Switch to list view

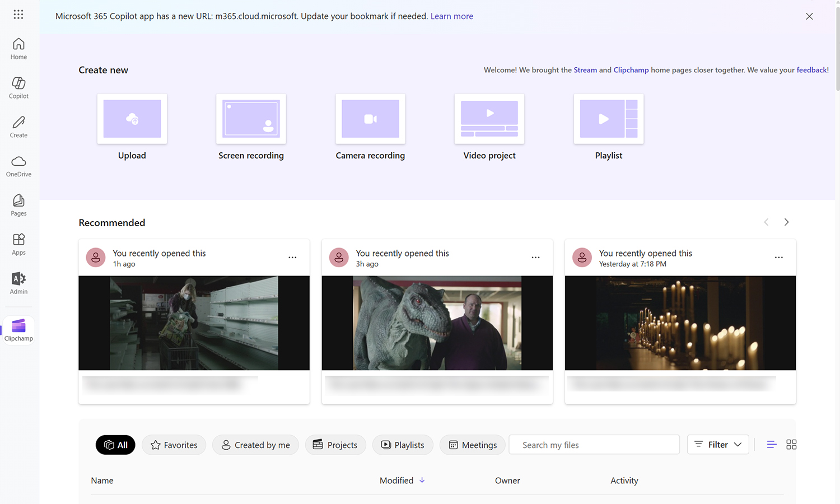tap(772, 445)
